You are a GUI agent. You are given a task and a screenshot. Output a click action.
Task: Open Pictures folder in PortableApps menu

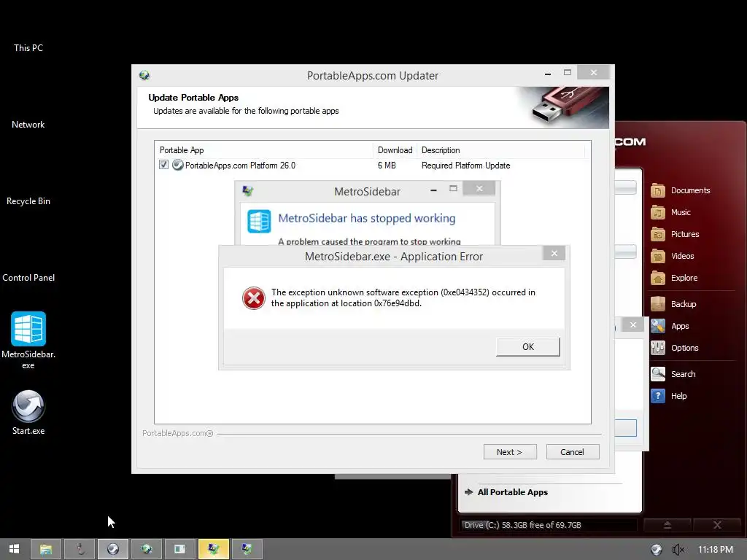[675, 234]
